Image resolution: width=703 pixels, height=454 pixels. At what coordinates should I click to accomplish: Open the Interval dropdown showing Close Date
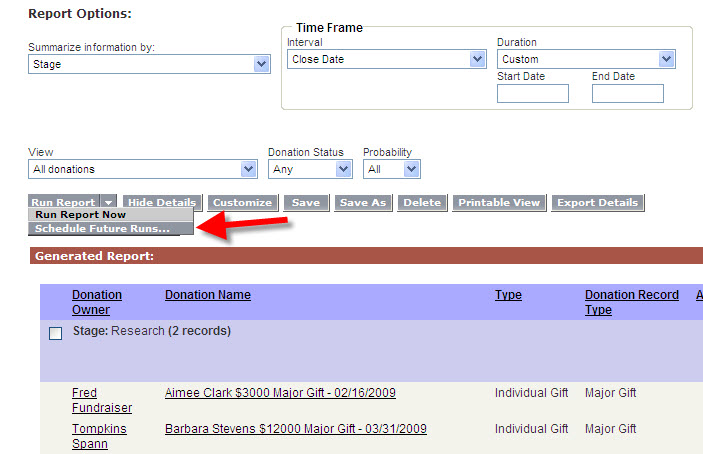click(477, 60)
